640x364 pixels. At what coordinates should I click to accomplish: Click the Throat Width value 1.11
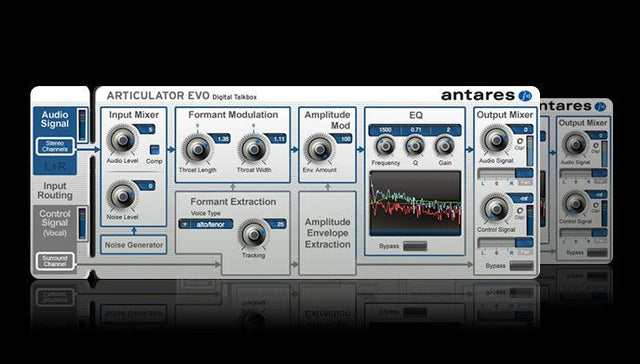[276, 139]
